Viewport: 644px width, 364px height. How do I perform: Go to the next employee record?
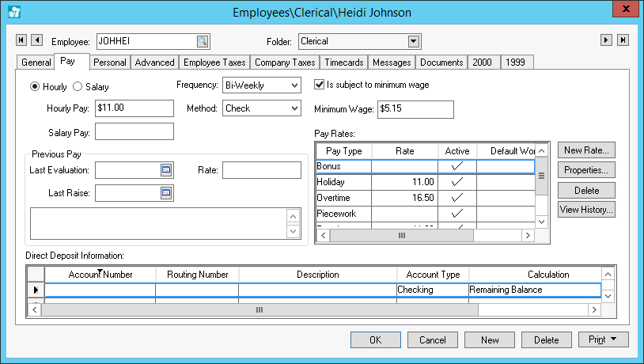(607, 40)
